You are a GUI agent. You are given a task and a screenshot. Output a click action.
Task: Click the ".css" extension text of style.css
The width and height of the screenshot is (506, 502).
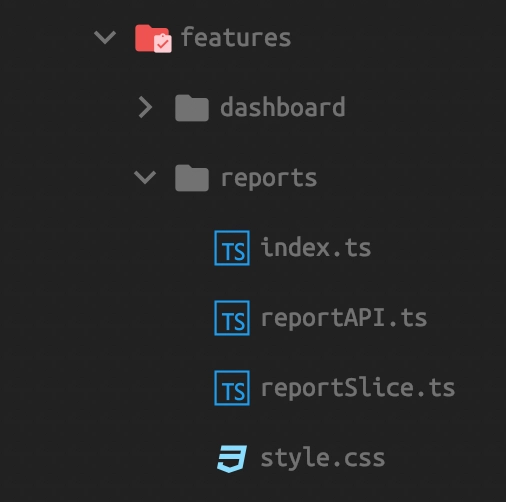359,459
